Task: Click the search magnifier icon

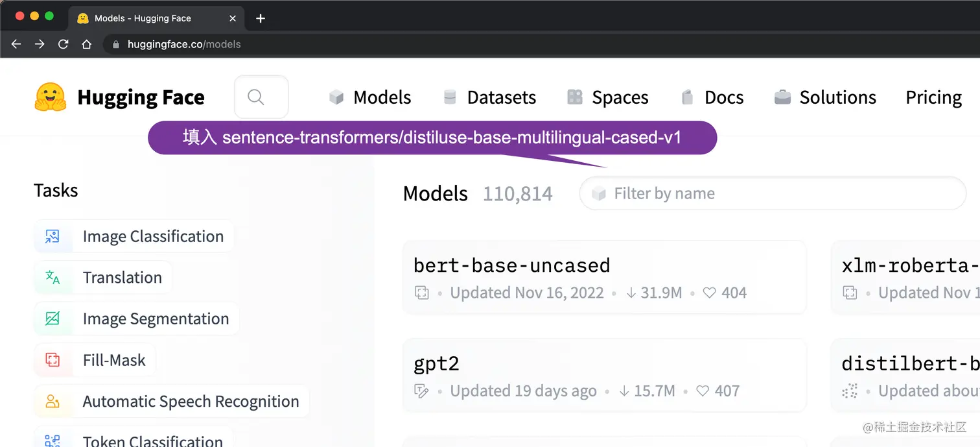Action: pos(256,97)
